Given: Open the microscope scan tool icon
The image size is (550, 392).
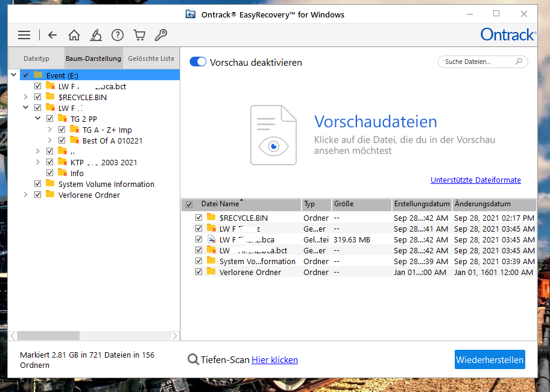Looking at the screenshot, I should [x=96, y=35].
